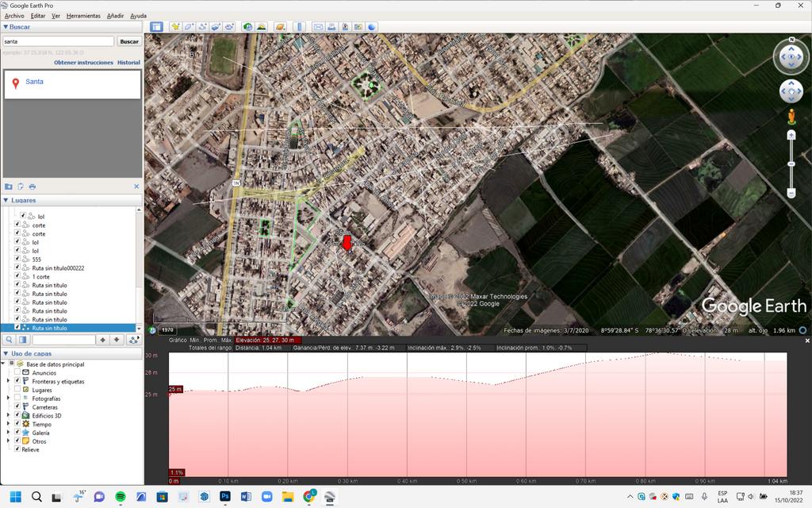
Task: Click the print search results icon
Action: pyautogui.click(x=32, y=187)
